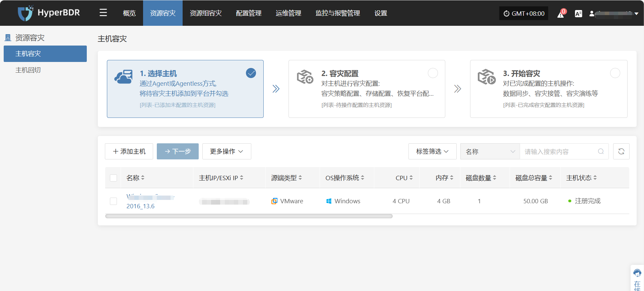Select the checked circle on step 1

[x=251, y=73]
